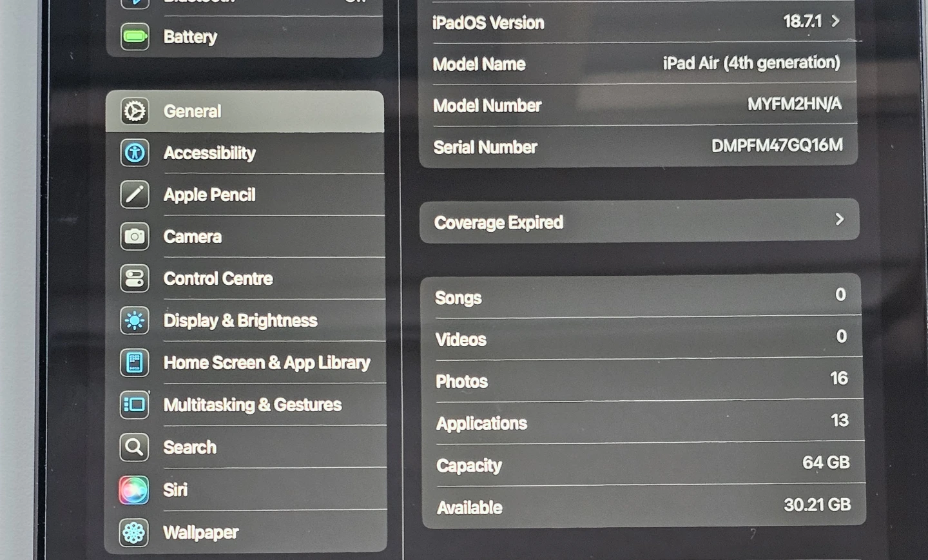Tap the Battery icon in sidebar
This screenshot has height=560, width=928.
[135, 37]
